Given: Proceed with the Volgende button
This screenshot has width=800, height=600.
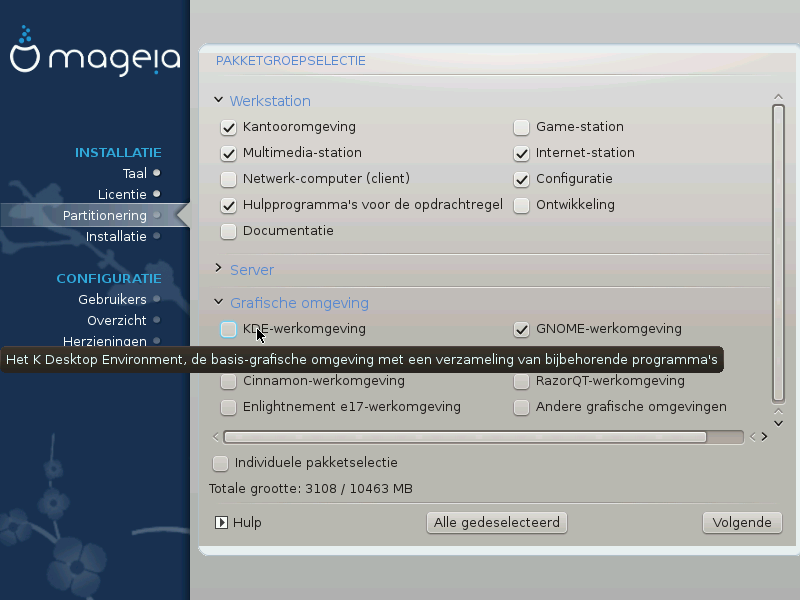Looking at the screenshot, I should click(x=742, y=522).
